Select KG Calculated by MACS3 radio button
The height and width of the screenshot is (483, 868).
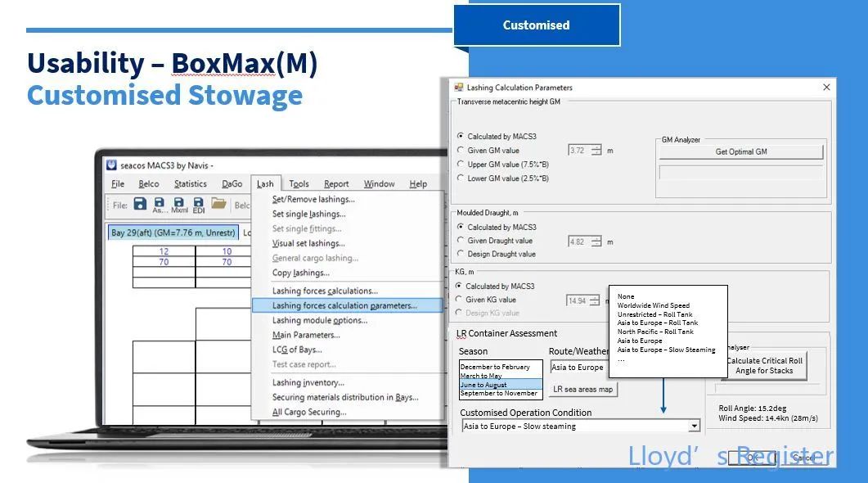coord(458,286)
